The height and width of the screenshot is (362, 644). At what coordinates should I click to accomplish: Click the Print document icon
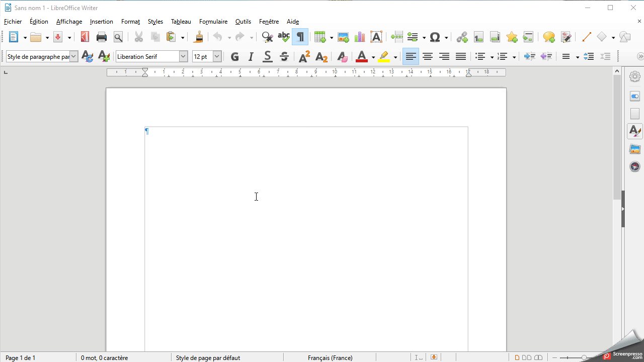click(102, 37)
